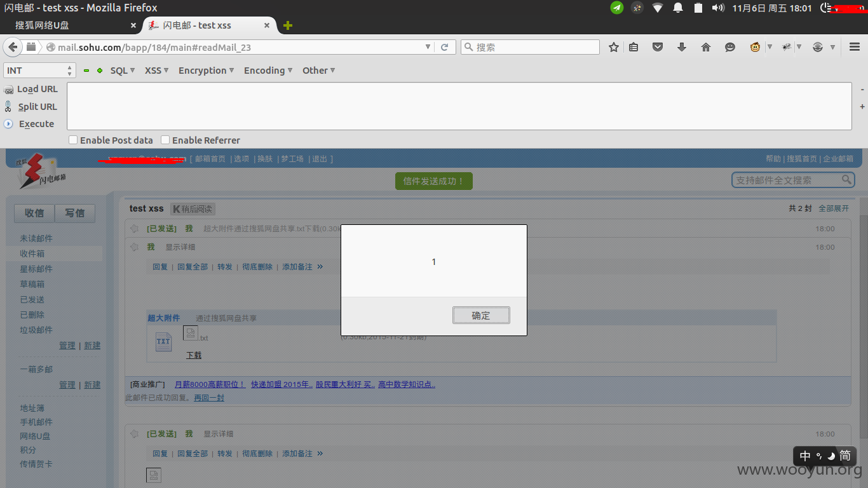The width and height of the screenshot is (868, 488).
Task: Expand the SQL dropdown menu
Action: (x=123, y=71)
